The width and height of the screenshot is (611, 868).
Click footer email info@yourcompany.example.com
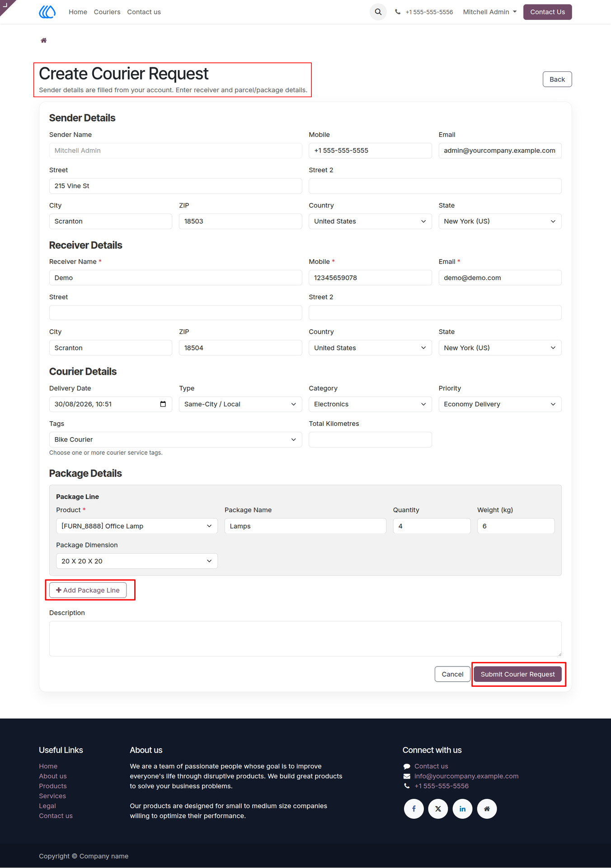click(x=466, y=776)
